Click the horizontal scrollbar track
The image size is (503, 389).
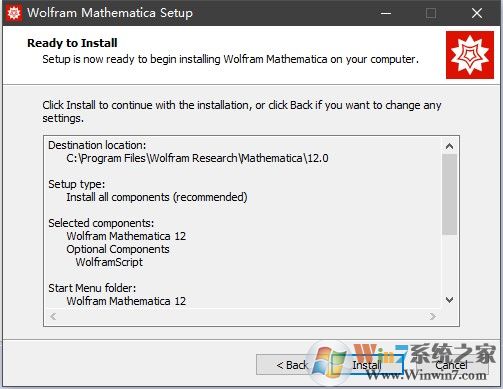(x=243, y=316)
